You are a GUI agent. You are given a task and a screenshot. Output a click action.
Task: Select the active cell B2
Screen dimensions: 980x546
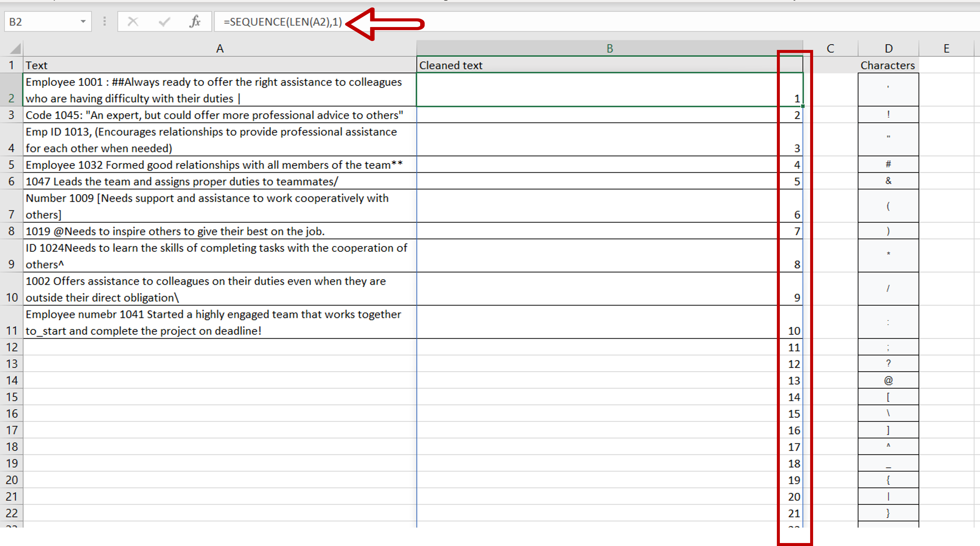[x=609, y=90]
